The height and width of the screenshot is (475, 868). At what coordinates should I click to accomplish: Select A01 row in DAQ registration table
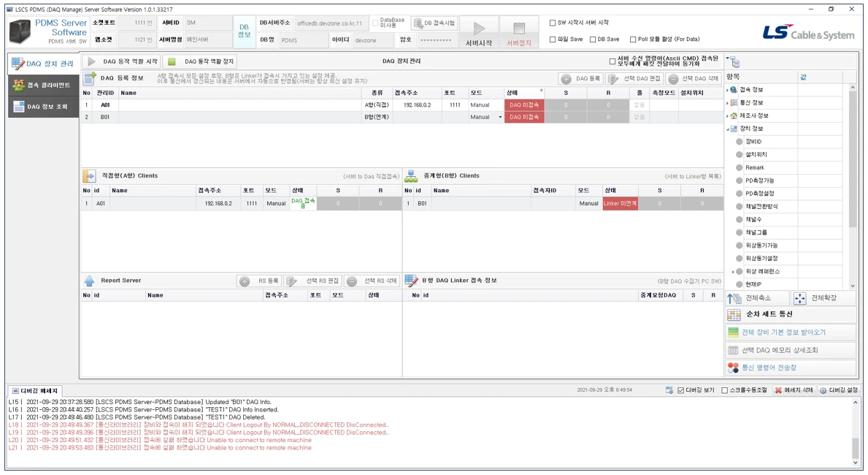(x=402, y=104)
